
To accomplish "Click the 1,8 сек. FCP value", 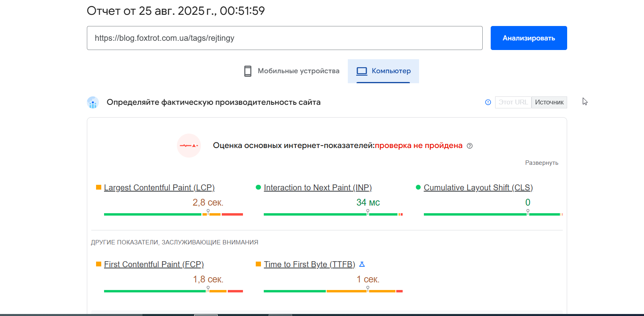I will pos(208,279).
